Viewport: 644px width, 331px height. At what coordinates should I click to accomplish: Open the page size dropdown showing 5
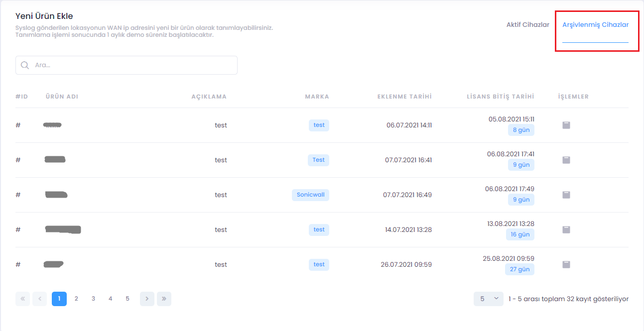click(x=488, y=299)
